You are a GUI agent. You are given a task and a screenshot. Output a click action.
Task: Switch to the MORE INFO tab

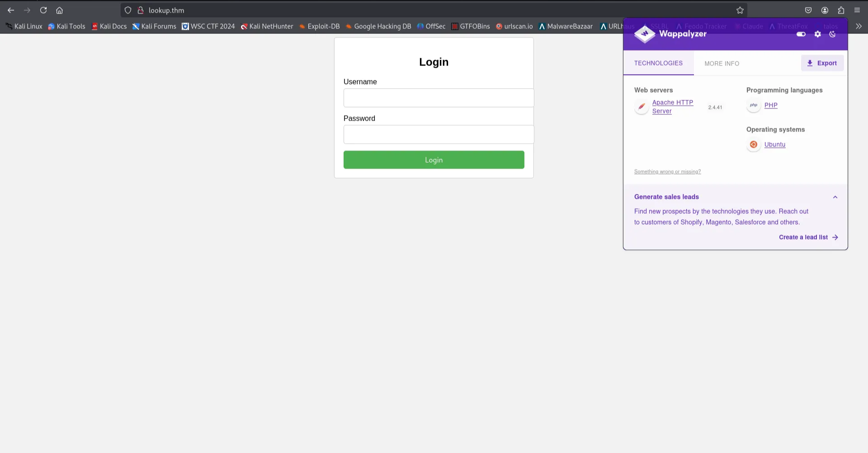click(x=722, y=63)
